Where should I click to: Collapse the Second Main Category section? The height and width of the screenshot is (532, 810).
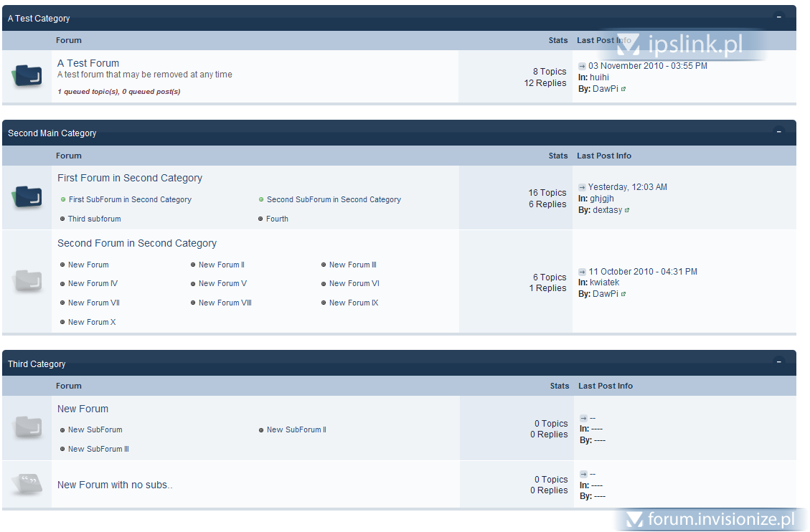tap(779, 132)
